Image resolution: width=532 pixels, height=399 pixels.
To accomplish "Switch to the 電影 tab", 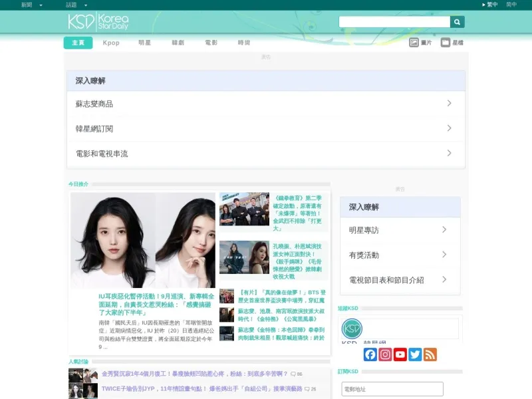I will pyautogui.click(x=211, y=43).
